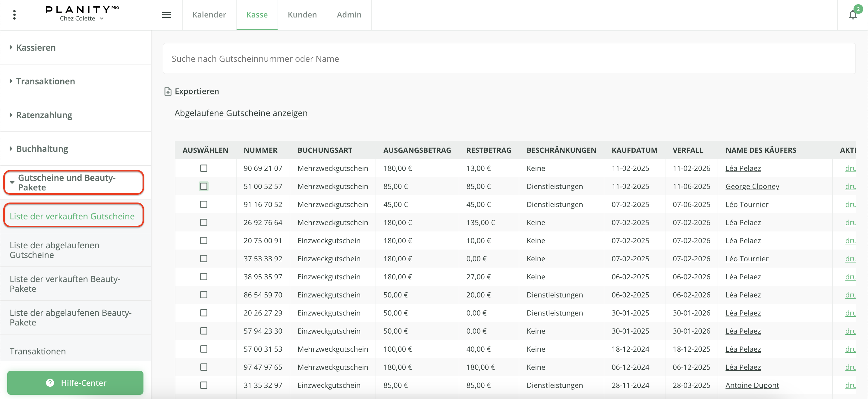Image resolution: width=868 pixels, height=399 pixels.
Task: Open the three-dot options menu
Action: pos(14,15)
